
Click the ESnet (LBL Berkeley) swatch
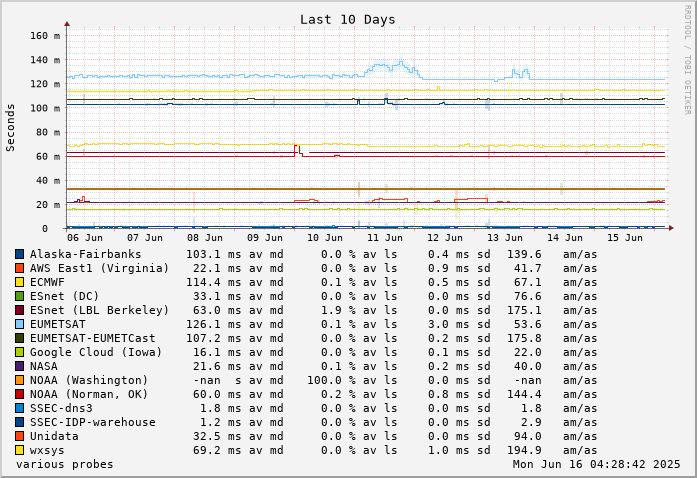19,310
